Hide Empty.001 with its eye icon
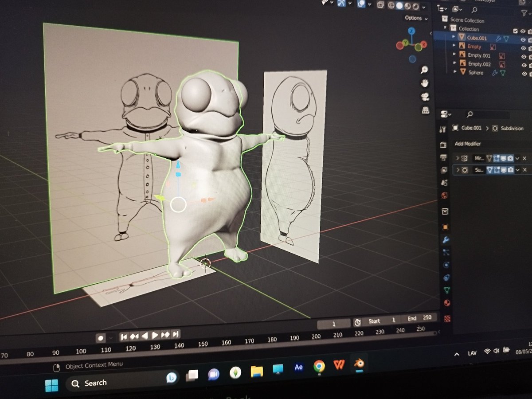This screenshot has height=399, width=532. [524, 57]
